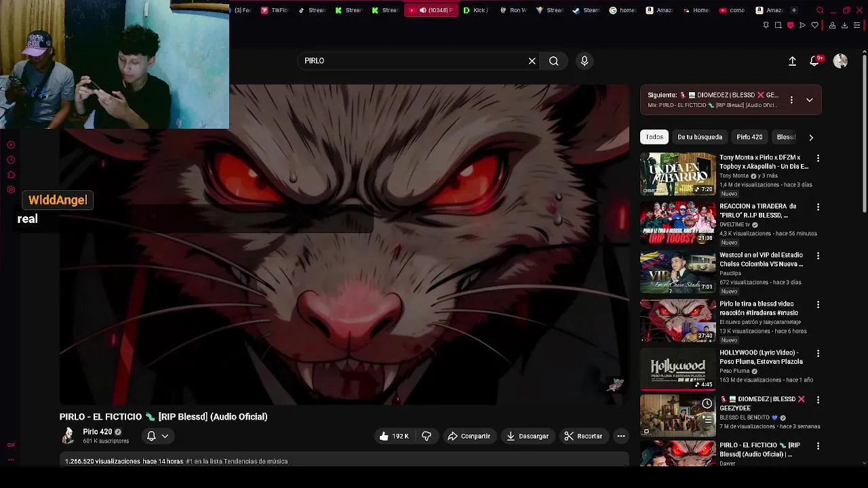Switch to the TikFin browser tab

click(x=275, y=10)
